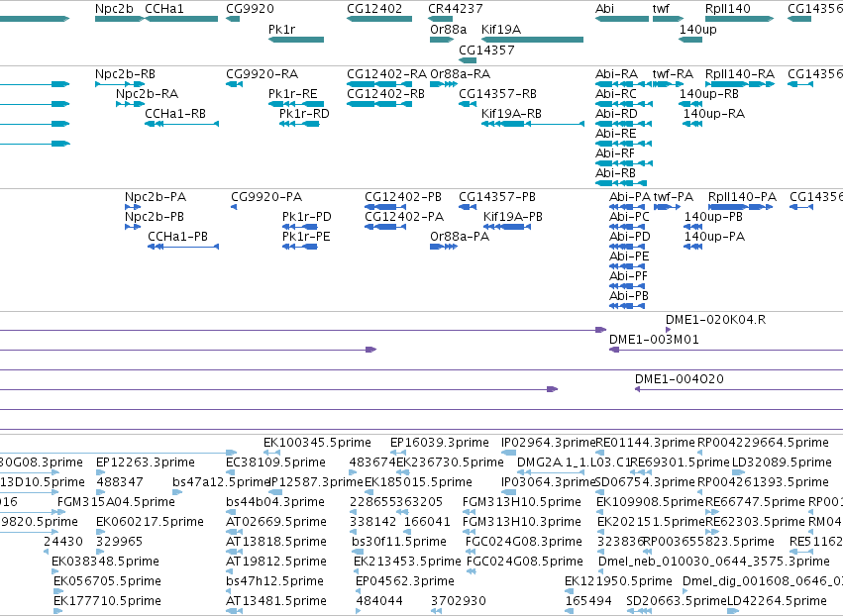This screenshot has height=616, width=843.
Task: Select EST EK100345.5prime
Action: click(271, 452)
